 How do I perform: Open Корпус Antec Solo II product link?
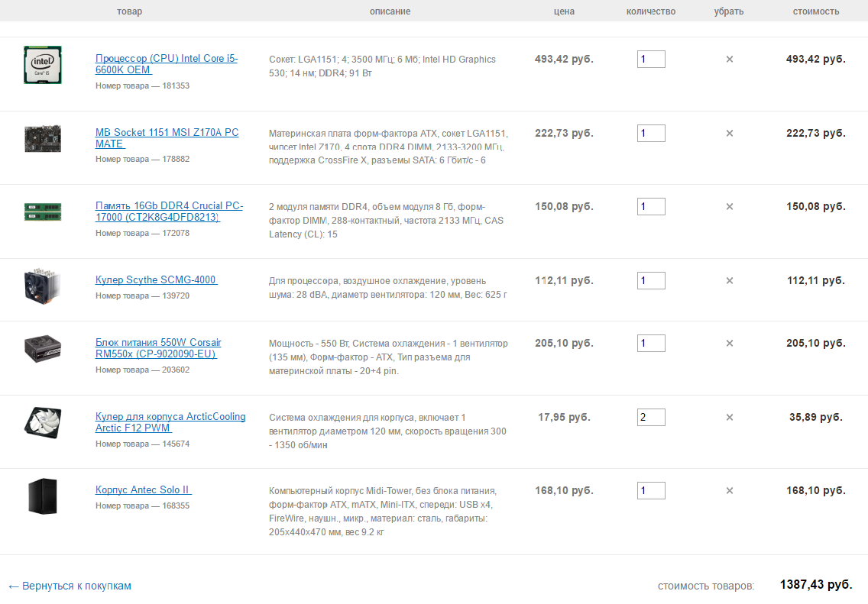point(144,489)
